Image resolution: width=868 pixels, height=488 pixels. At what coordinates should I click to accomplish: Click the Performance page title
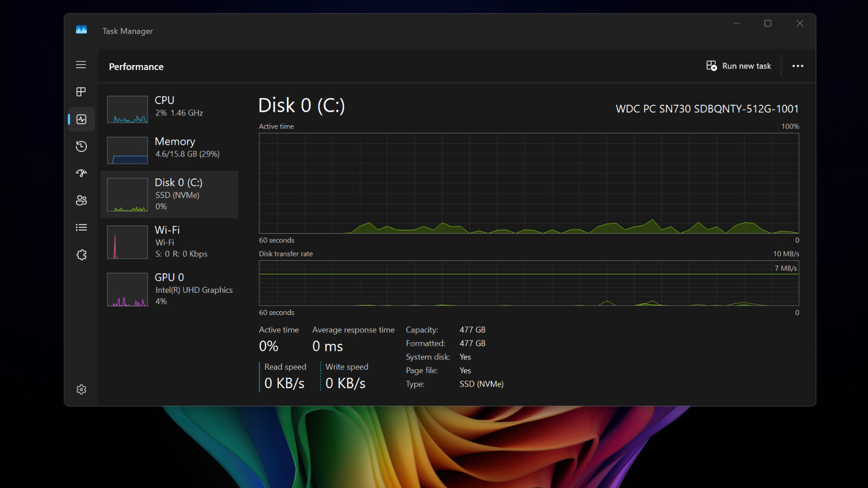[136, 67]
